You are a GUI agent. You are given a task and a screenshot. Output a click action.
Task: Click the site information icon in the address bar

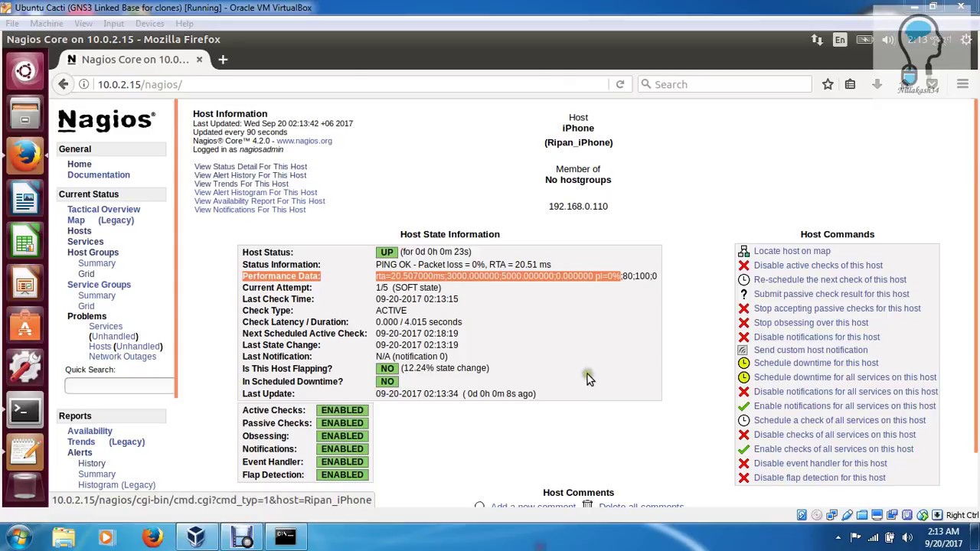coord(83,84)
